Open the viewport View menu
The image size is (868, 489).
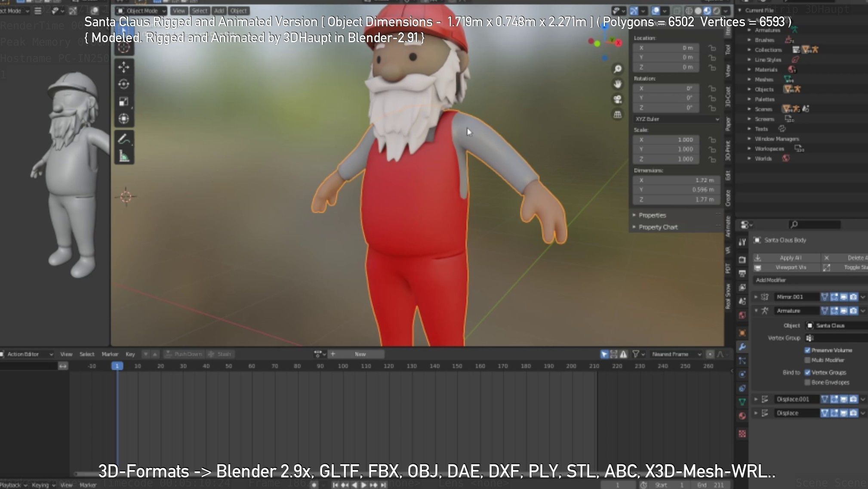tap(179, 11)
